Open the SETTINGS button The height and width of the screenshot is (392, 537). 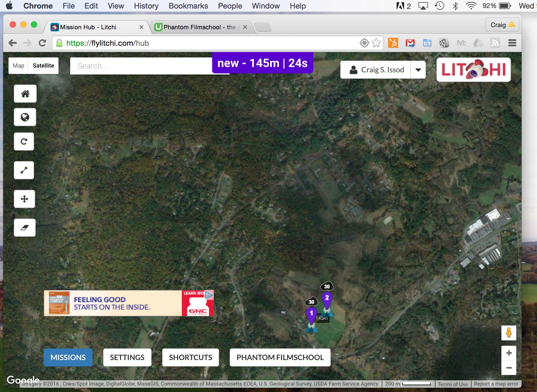click(x=127, y=357)
